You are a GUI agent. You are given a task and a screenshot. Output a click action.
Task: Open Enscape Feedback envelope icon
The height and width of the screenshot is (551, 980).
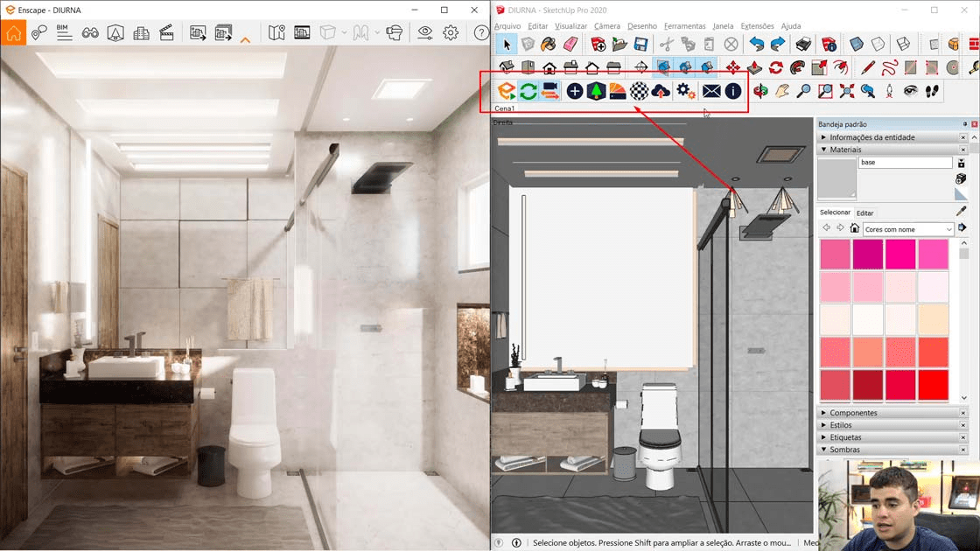711,91
